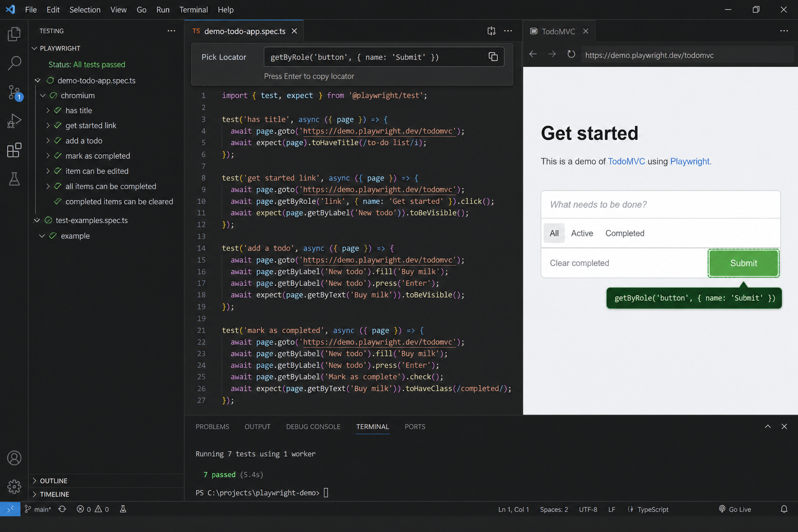Close the TodoMVC preview tab

click(586, 31)
